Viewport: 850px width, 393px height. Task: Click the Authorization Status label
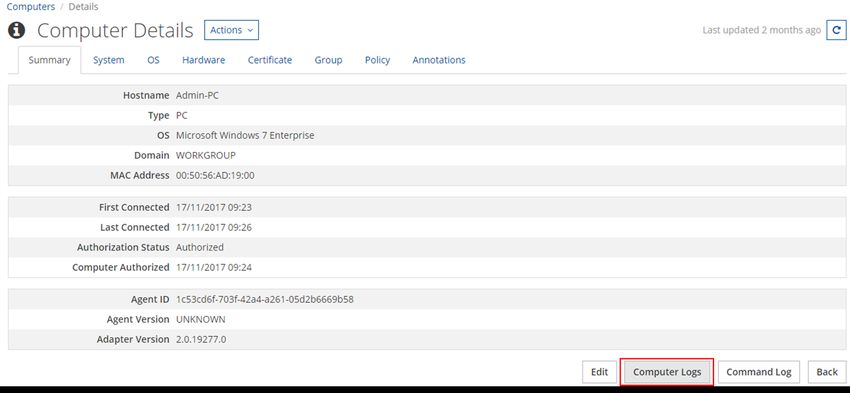click(123, 247)
